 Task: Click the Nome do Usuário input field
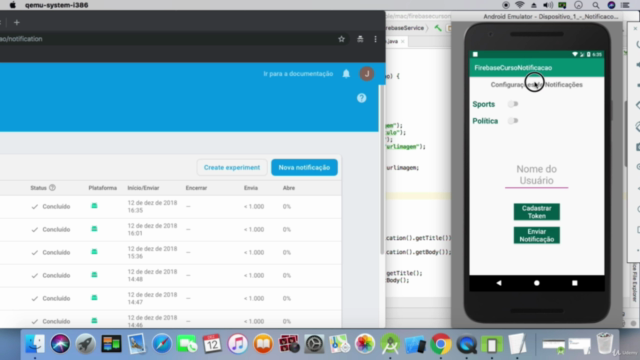pos(536,175)
